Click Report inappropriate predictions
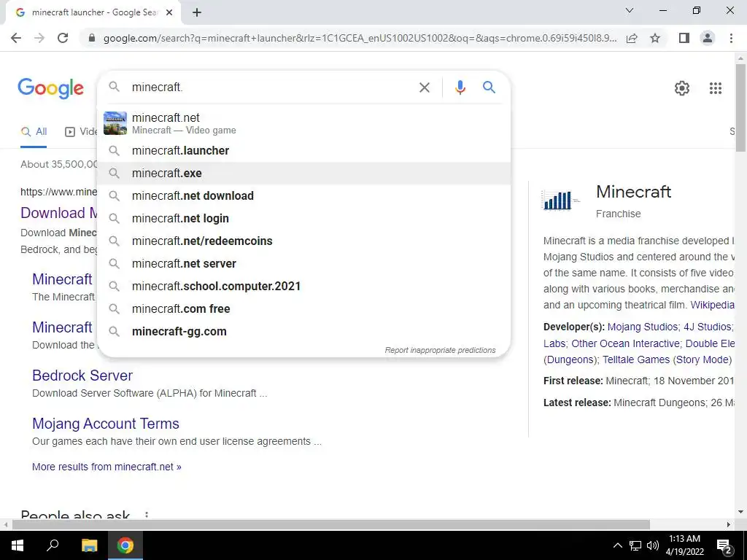 (x=440, y=350)
